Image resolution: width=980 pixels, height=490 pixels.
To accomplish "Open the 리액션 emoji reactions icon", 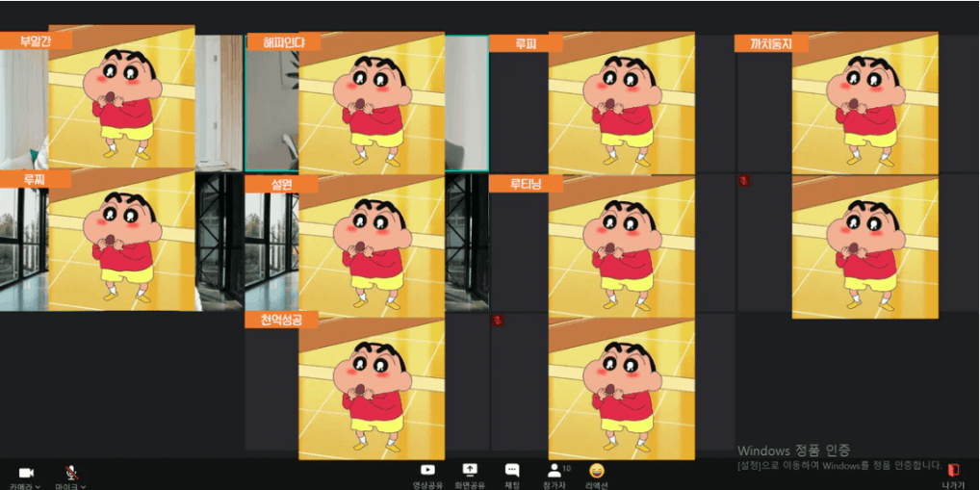I will click(x=597, y=470).
